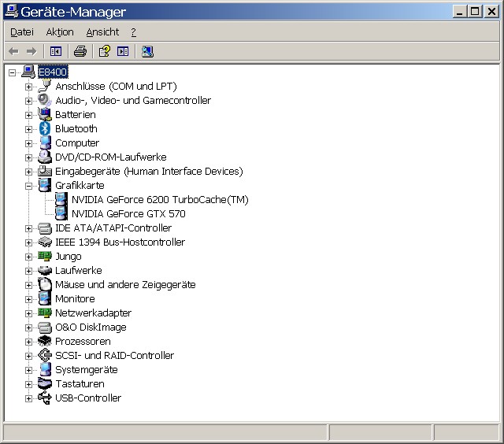The height and width of the screenshot is (444, 504).
Task: Select NVIDIA GeForce GTX 570
Action: point(128,214)
